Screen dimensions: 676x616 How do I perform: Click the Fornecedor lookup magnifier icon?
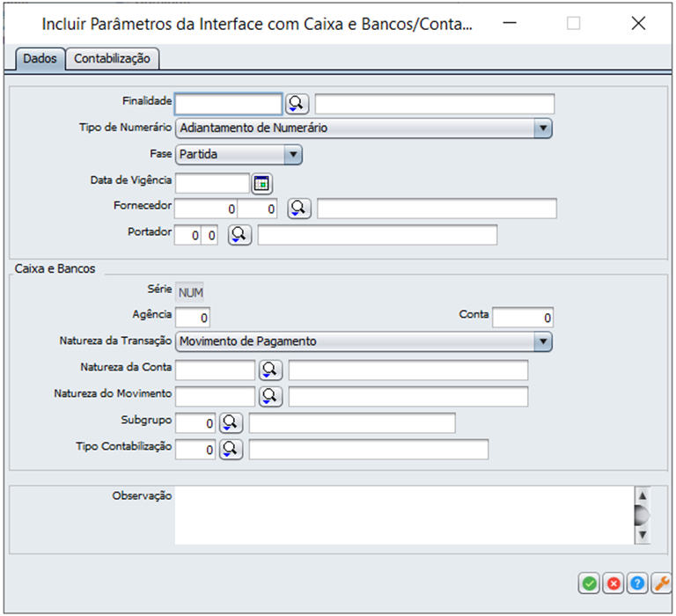pyautogui.click(x=299, y=209)
